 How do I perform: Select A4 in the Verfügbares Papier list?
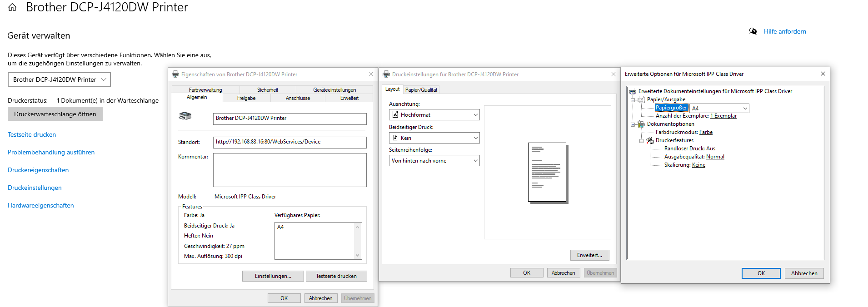[x=280, y=227]
